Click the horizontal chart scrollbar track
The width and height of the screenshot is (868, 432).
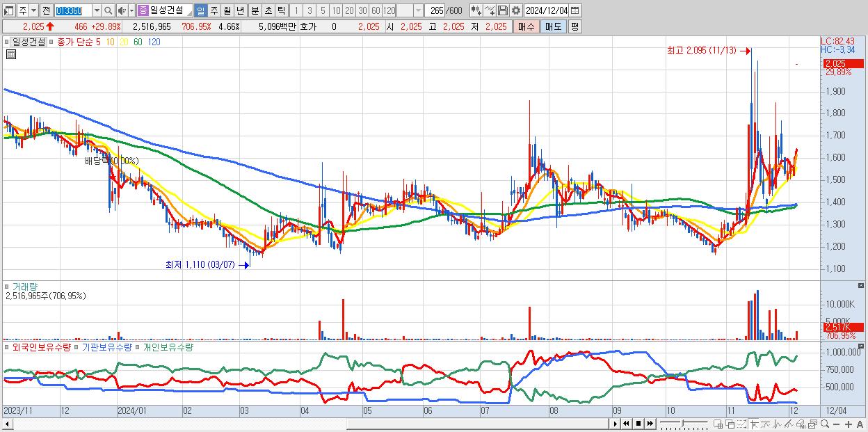tap(310, 424)
